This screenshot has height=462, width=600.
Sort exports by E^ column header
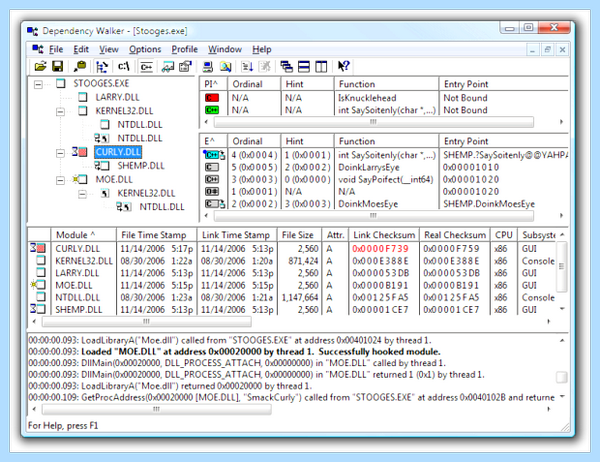[213, 141]
